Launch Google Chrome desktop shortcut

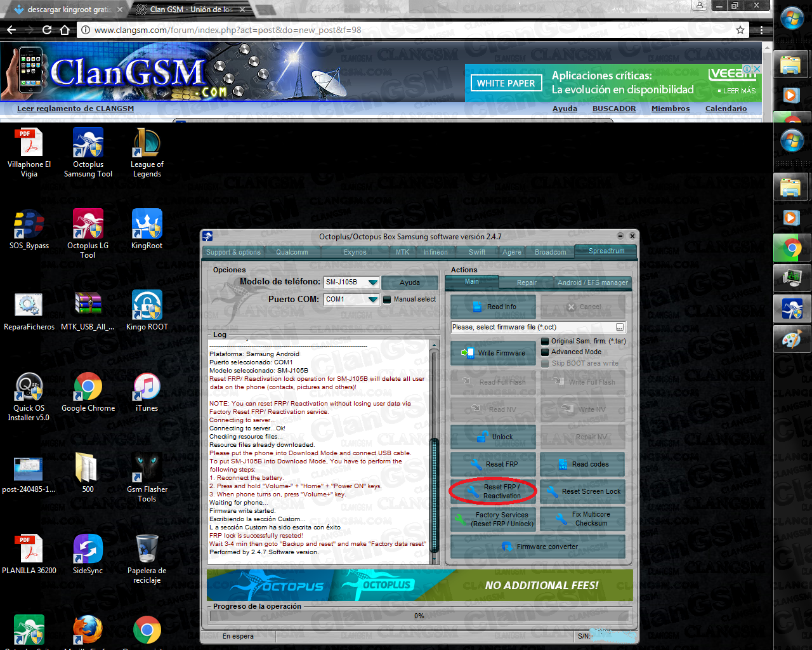[88, 392]
